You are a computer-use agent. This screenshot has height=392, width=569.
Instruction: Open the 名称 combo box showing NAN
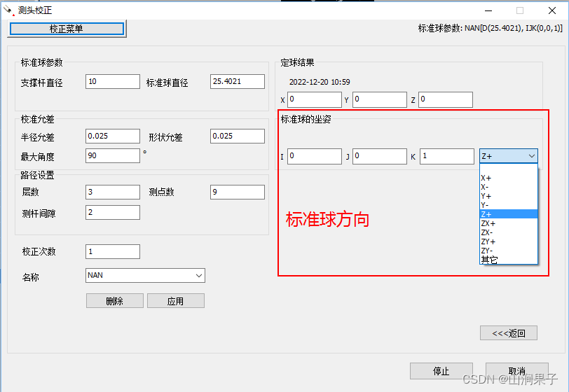(145, 275)
